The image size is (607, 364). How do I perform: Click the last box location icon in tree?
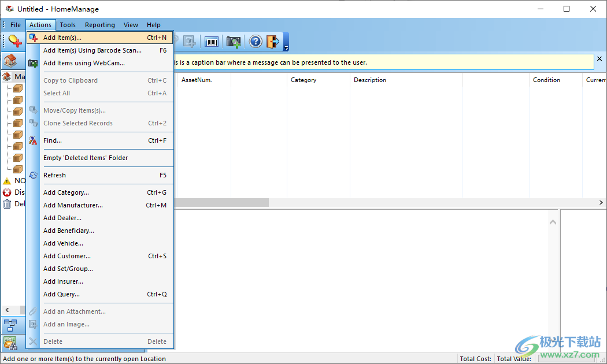click(18, 169)
